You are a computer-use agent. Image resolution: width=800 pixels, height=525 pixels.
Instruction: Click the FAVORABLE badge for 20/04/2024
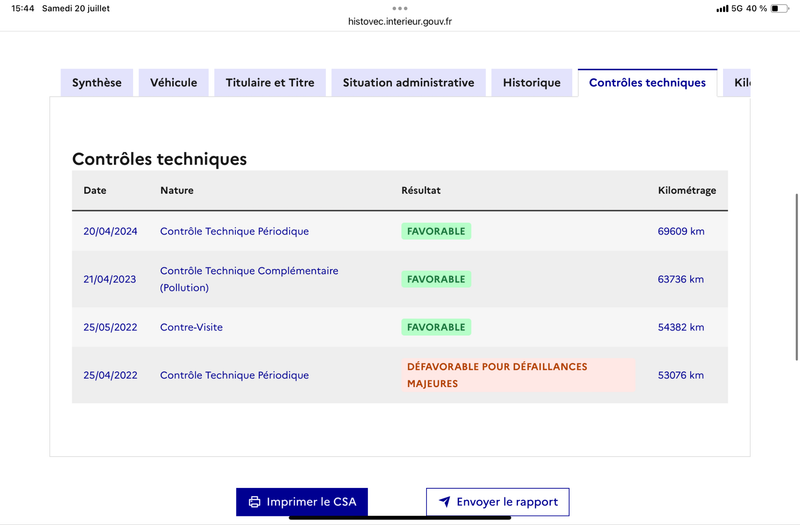[x=436, y=231]
